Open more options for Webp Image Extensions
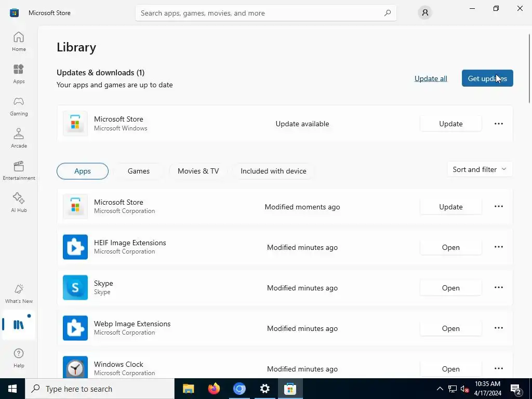The height and width of the screenshot is (399, 532). [x=498, y=328]
